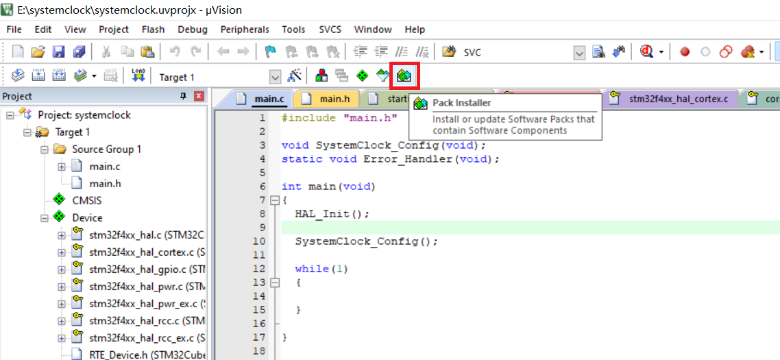The width and height of the screenshot is (780, 360).
Task: Open Options for Target magic wand icon
Action: click(294, 76)
